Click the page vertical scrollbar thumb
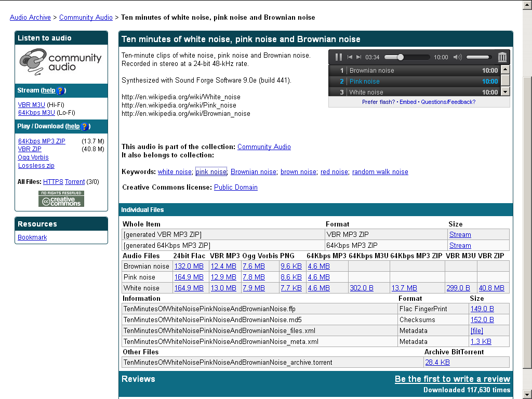 (528, 222)
